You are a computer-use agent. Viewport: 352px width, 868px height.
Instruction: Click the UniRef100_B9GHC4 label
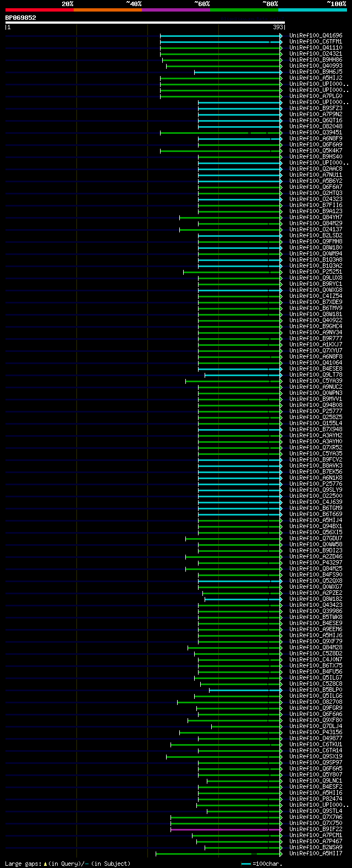[x=316, y=327]
